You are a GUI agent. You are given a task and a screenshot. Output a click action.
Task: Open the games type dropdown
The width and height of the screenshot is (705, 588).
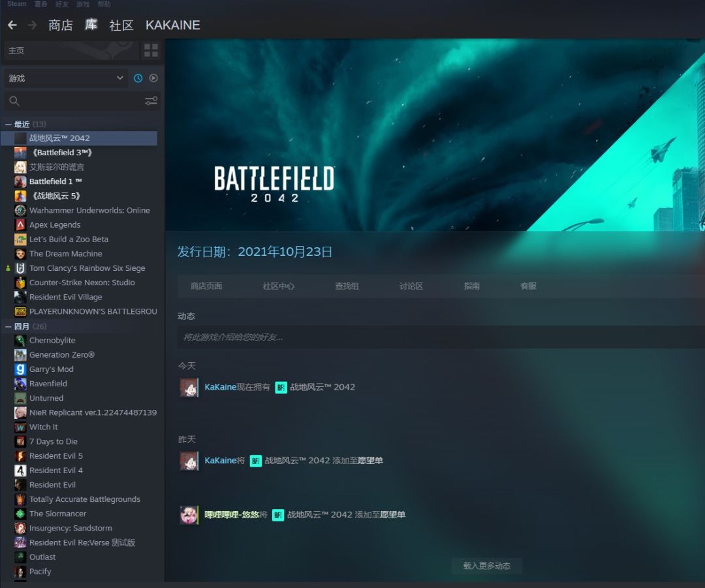pos(66,78)
